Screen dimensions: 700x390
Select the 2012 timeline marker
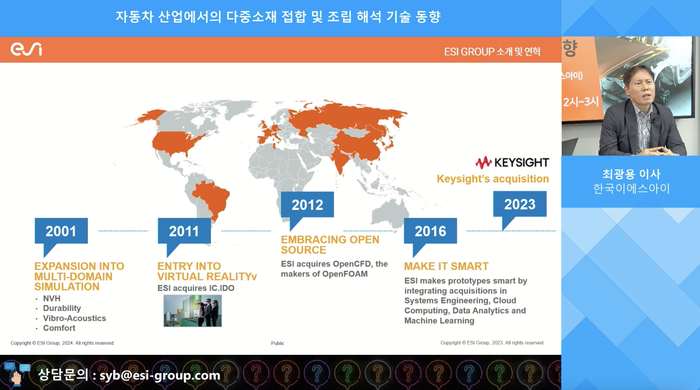pyautogui.click(x=307, y=205)
